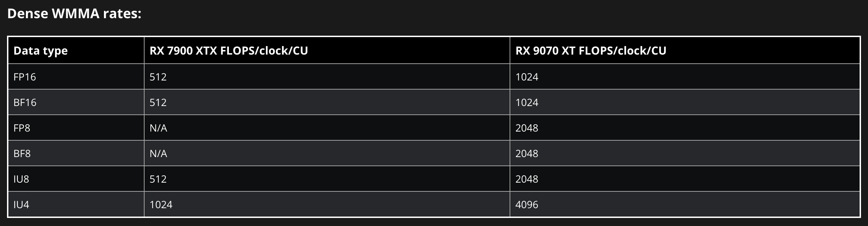868x226 pixels.
Task: Click the N/A cell in BF8 row
Action: [158, 153]
